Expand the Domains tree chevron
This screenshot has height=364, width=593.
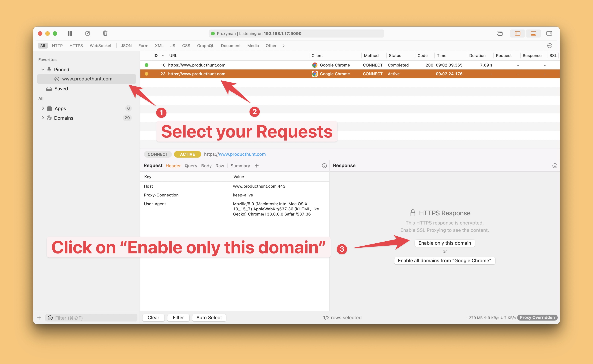click(43, 118)
